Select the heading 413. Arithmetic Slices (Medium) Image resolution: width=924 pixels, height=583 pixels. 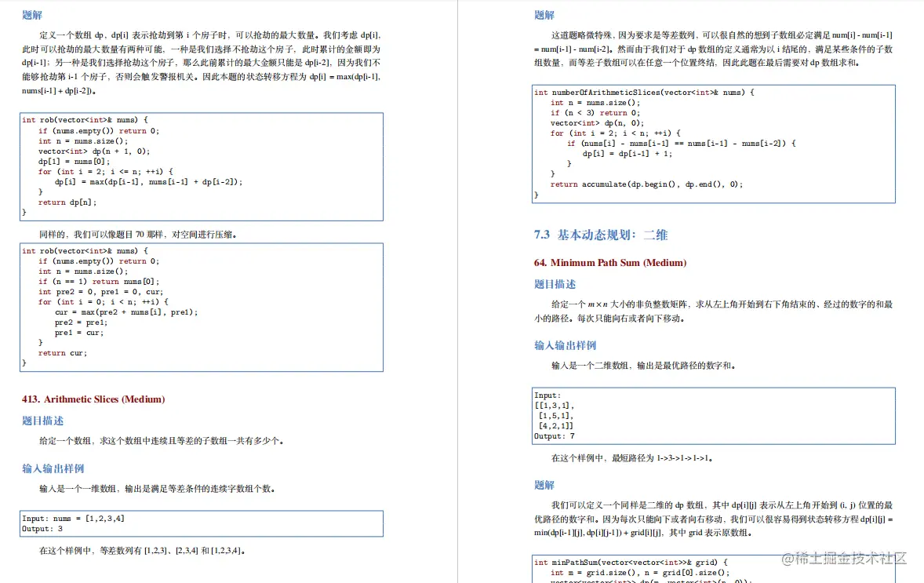coord(91,399)
